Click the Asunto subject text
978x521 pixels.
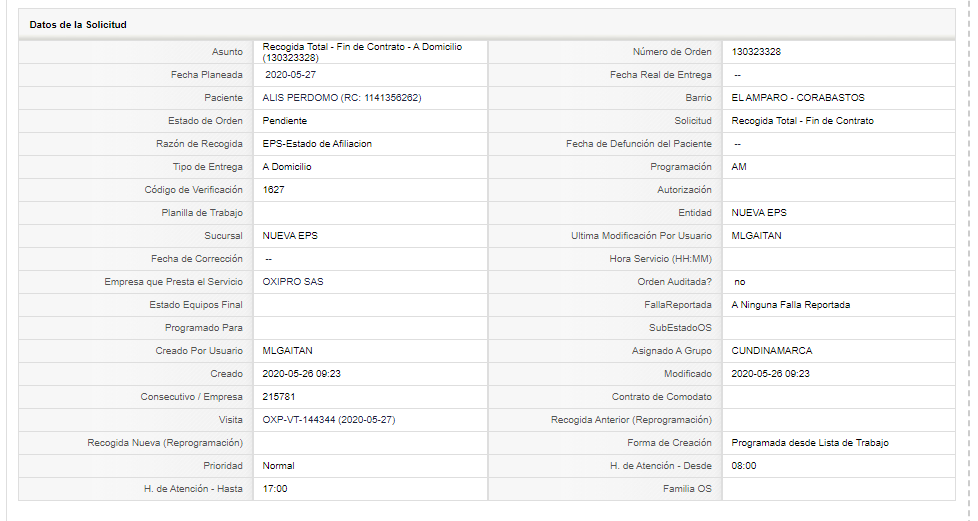362,52
